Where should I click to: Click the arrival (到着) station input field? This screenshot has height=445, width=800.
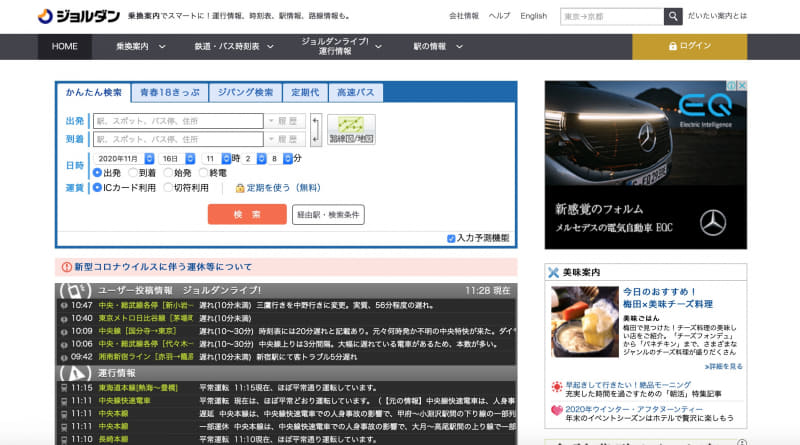click(x=178, y=139)
